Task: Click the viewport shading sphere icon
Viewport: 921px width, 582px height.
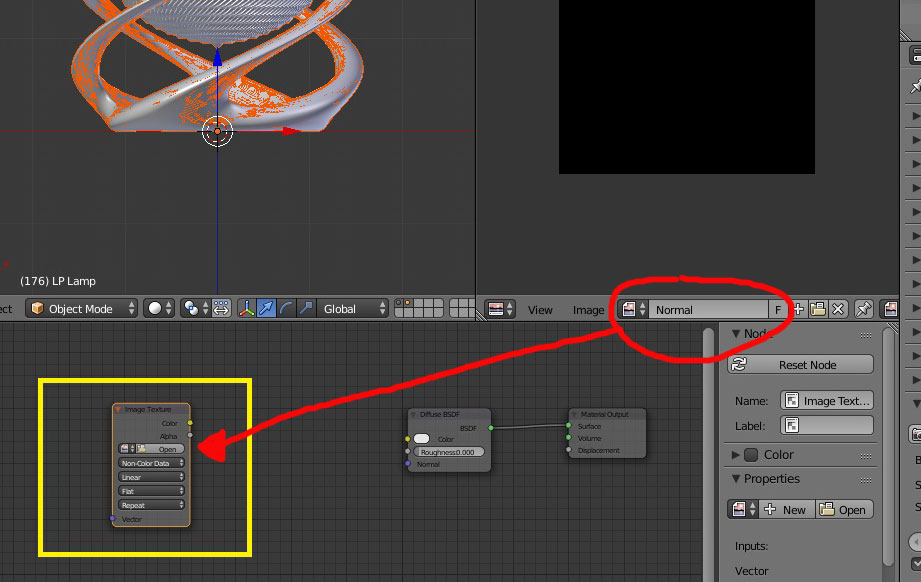Action: 154,309
